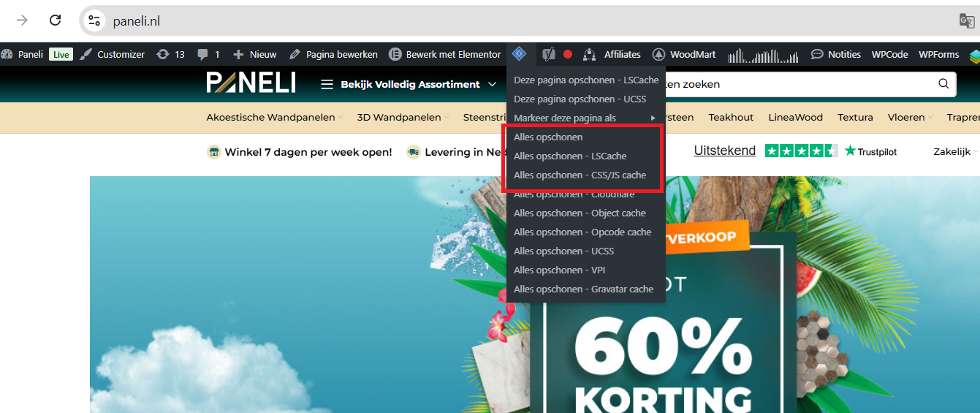Choose Alles opschonen - LSCache
980x413 pixels.
[x=586, y=156]
